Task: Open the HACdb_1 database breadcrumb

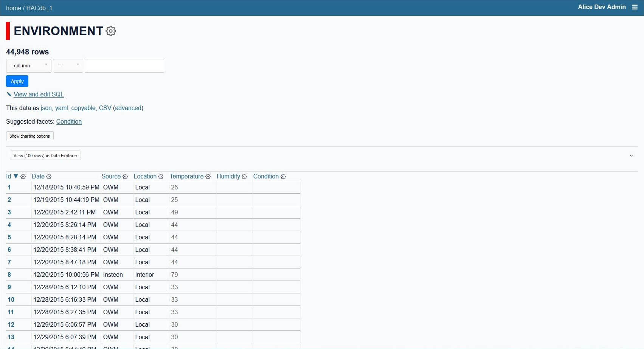Action: click(x=39, y=8)
